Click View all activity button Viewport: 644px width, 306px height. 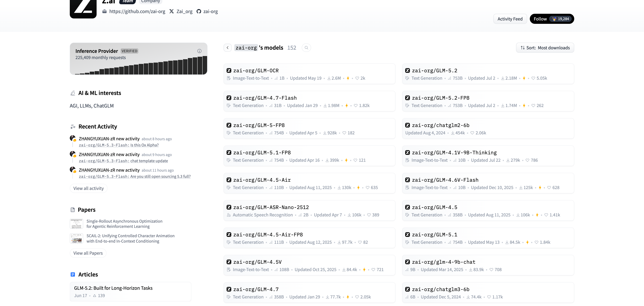click(89, 188)
